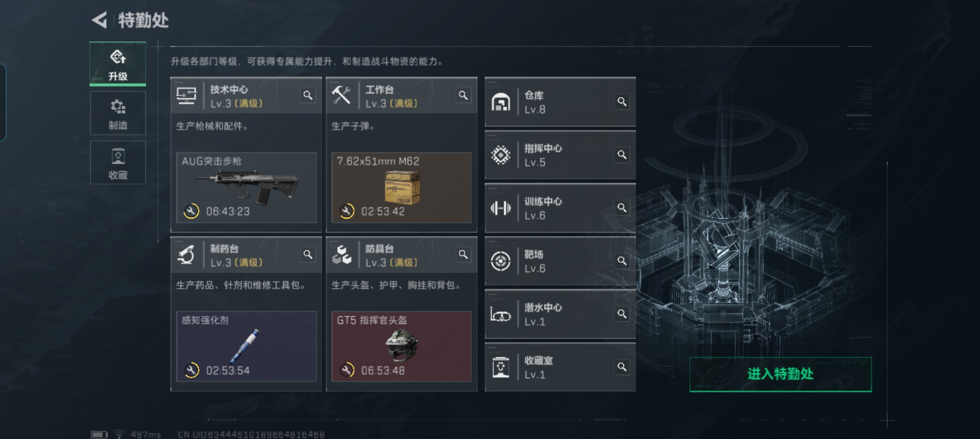Screen dimensions: 980x439
Task: Click the back arrow beside 特勤处
Action: [99, 20]
